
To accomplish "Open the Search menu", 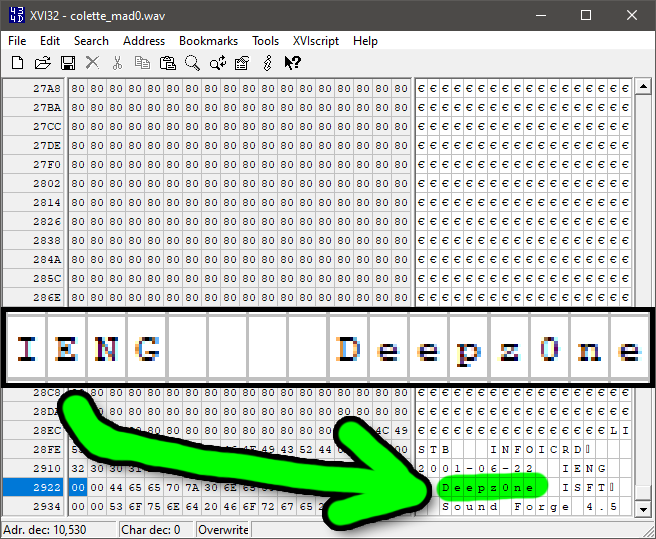I will point(91,41).
